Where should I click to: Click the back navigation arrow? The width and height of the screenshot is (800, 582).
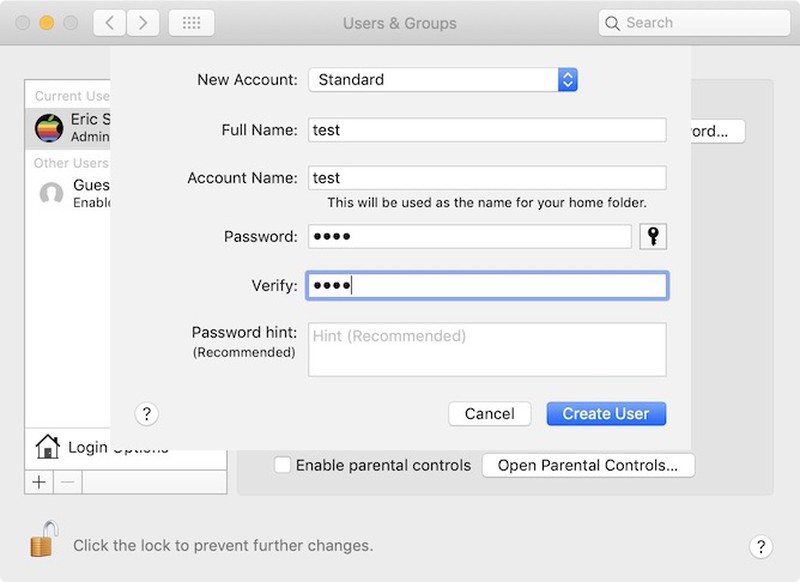[109, 21]
